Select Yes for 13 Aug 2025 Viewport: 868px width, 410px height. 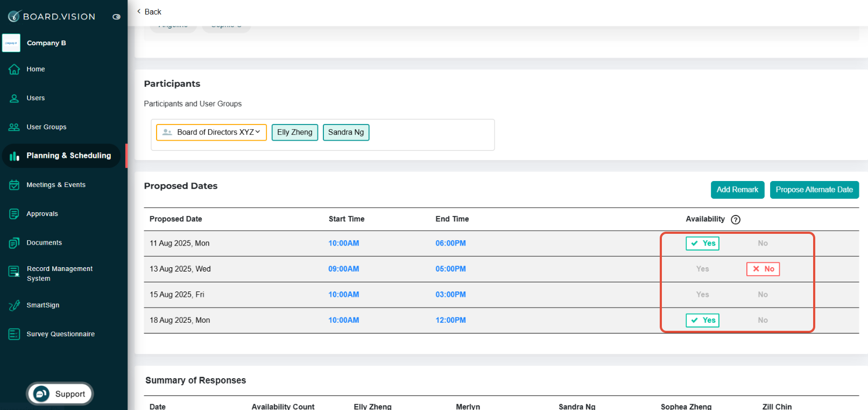(x=702, y=269)
